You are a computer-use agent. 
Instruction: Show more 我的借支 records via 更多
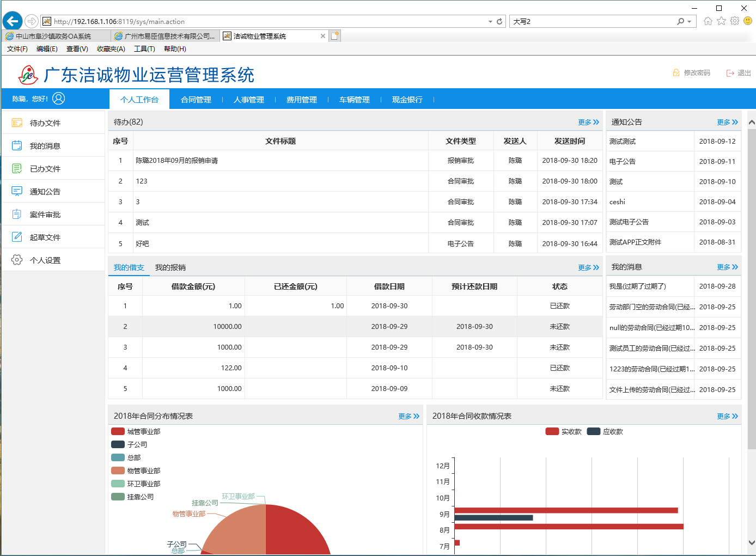point(588,267)
